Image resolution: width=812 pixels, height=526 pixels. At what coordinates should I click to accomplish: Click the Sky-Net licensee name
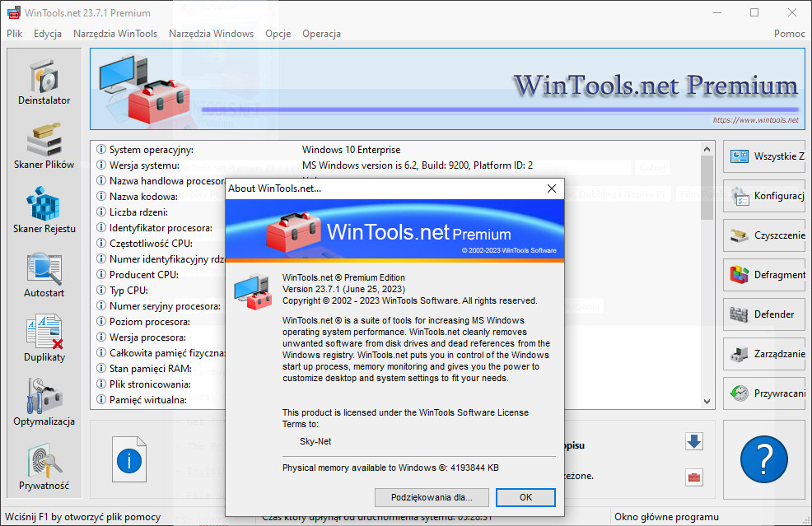click(315, 441)
